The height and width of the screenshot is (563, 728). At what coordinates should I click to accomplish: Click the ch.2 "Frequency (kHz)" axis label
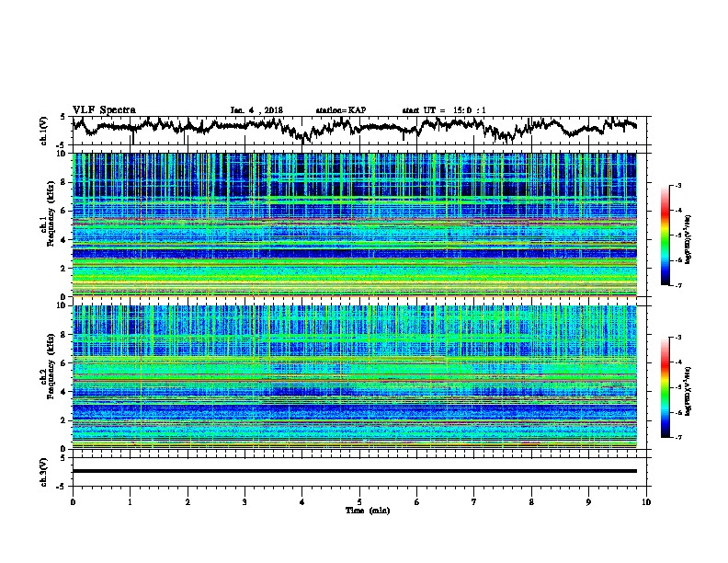pos(51,366)
